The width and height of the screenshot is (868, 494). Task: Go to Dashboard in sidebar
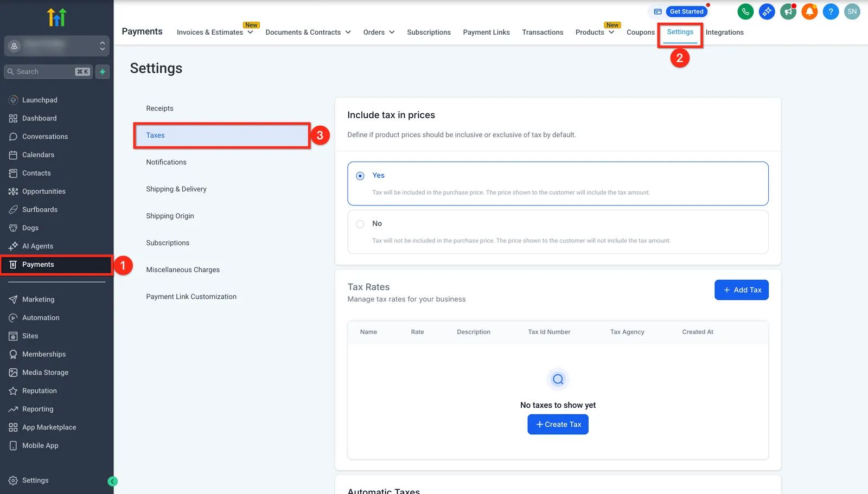pos(39,118)
